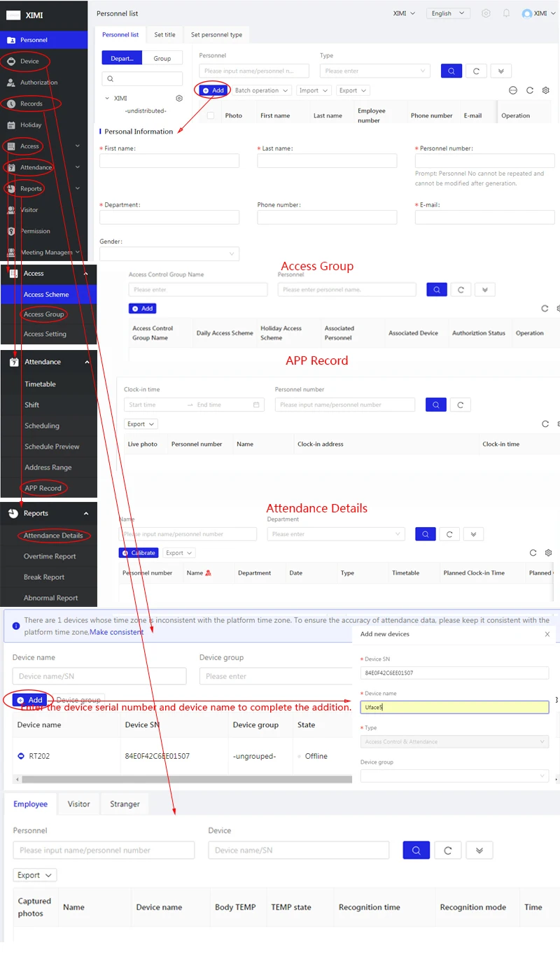This screenshot has height=980, width=560.
Task: Run search in the Personnel list filter
Action: pos(451,71)
